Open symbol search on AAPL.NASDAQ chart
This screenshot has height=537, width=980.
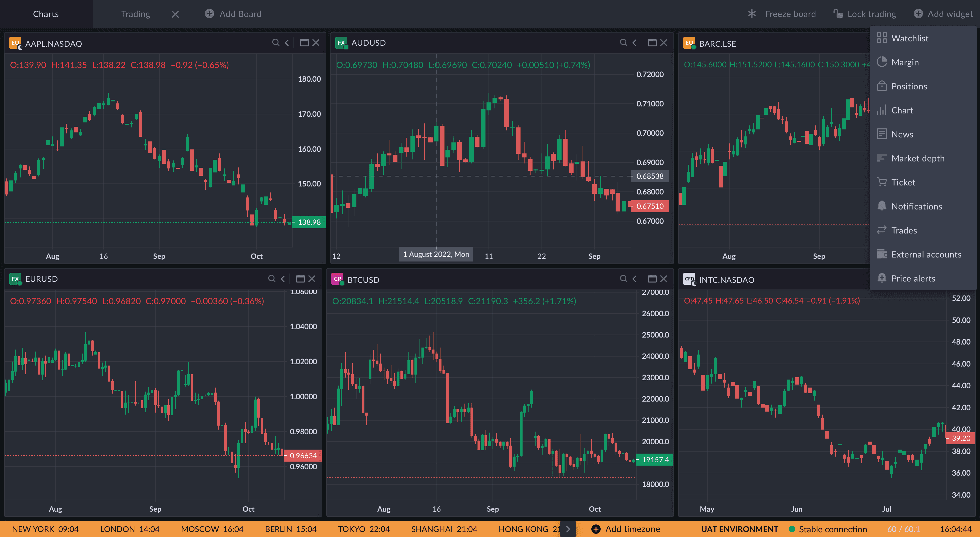276,43
